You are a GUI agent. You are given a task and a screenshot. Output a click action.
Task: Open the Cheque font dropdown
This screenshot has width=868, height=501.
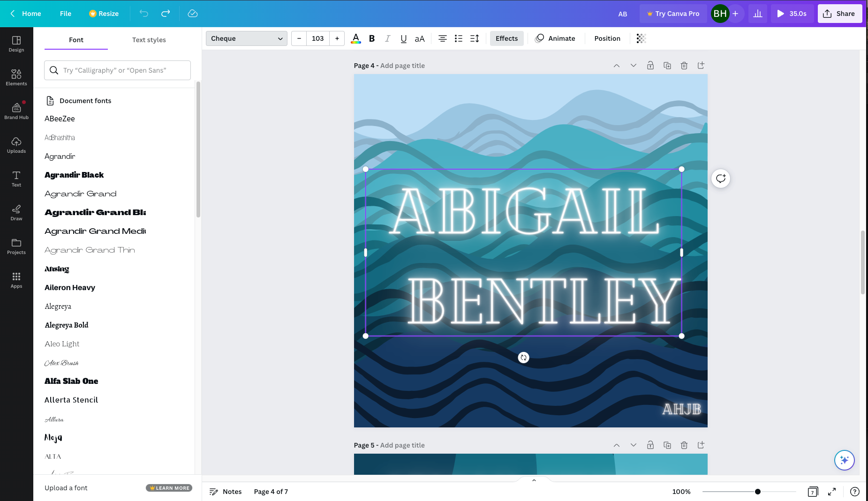pos(246,38)
